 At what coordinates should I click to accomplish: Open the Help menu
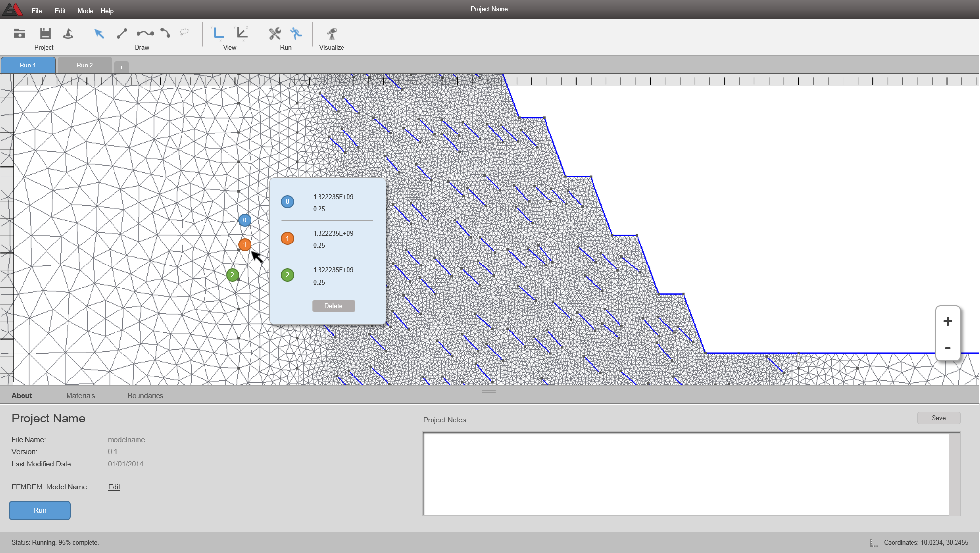(x=107, y=11)
